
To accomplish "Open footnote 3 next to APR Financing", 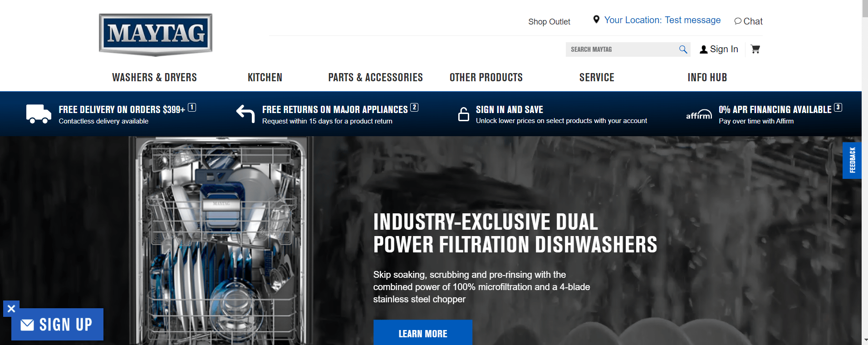I will click(838, 108).
